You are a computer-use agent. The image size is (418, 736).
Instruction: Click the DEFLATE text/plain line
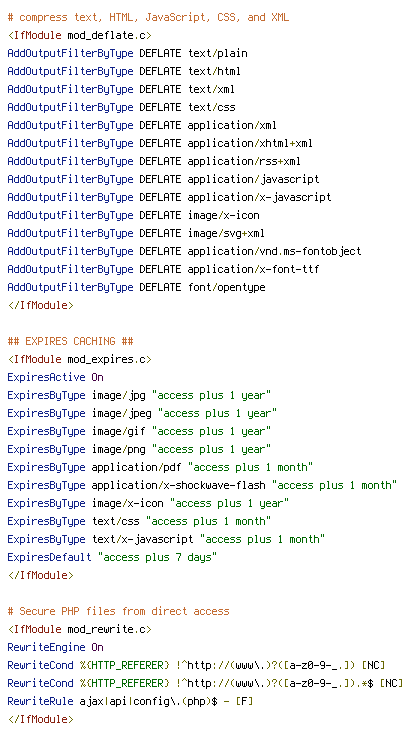[127, 54]
